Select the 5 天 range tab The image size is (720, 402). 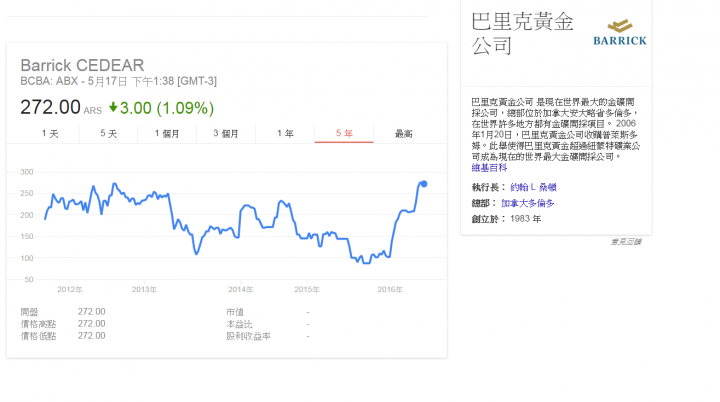(x=107, y=133)
